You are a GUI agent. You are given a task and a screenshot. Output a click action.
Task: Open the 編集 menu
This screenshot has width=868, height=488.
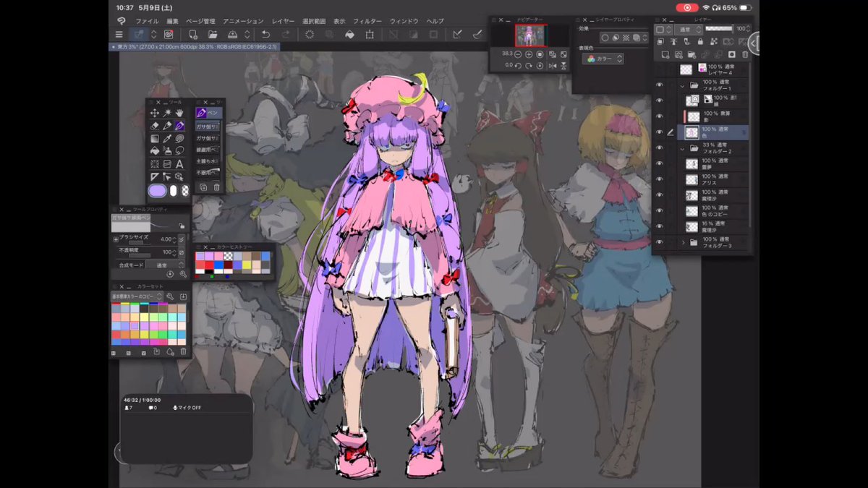click(x=172, y=22)
